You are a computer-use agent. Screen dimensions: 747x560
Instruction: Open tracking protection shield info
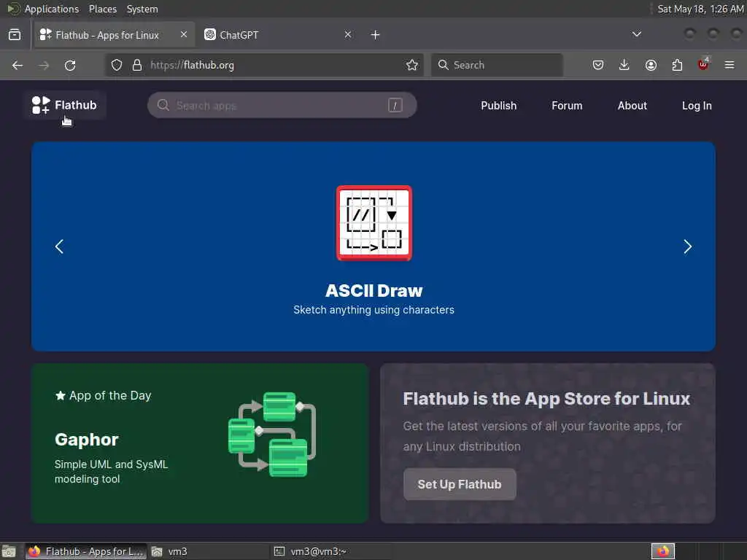117,65
